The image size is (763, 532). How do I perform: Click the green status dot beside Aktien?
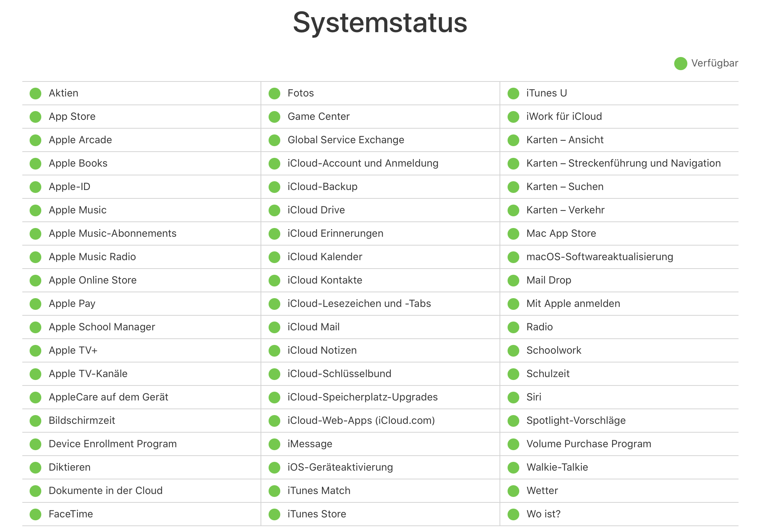pos(35,94)
